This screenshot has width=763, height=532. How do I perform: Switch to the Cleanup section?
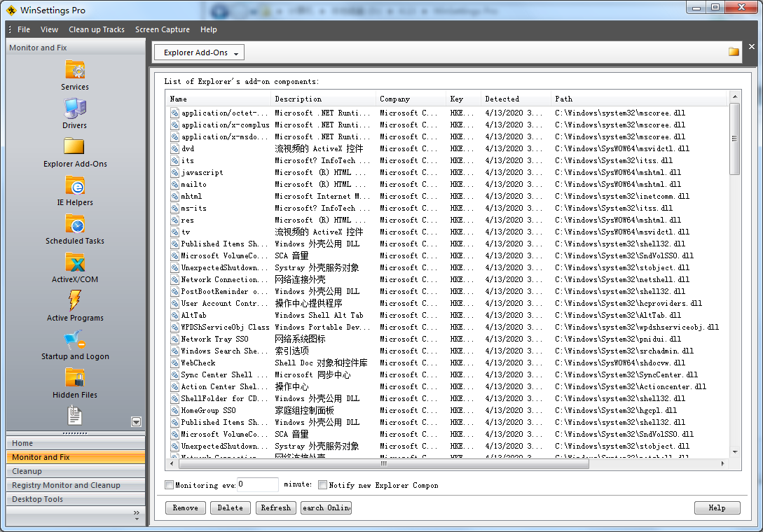76,471
